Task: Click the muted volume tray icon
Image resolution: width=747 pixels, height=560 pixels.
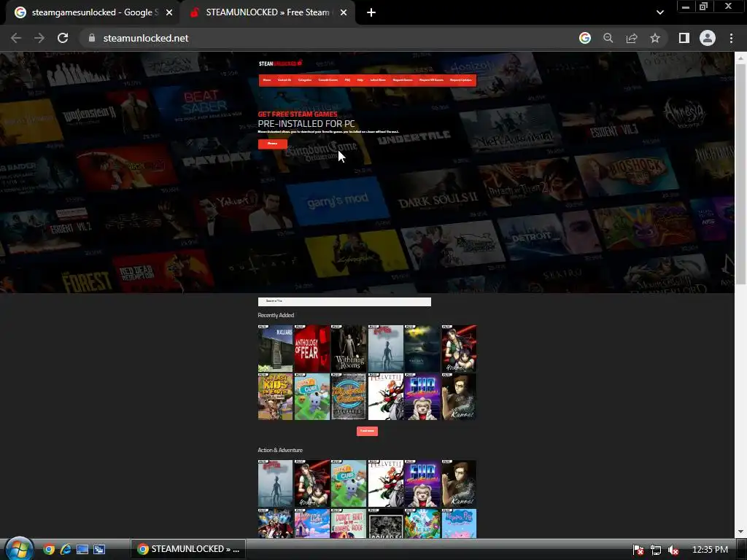Action: 673,550
